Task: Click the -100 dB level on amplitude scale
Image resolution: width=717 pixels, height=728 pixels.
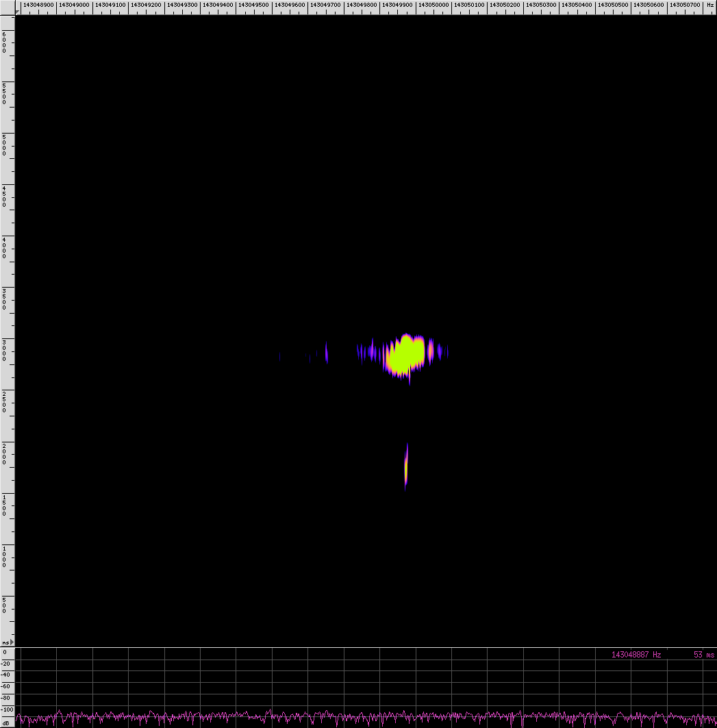Action: click(x=7, y=710)
